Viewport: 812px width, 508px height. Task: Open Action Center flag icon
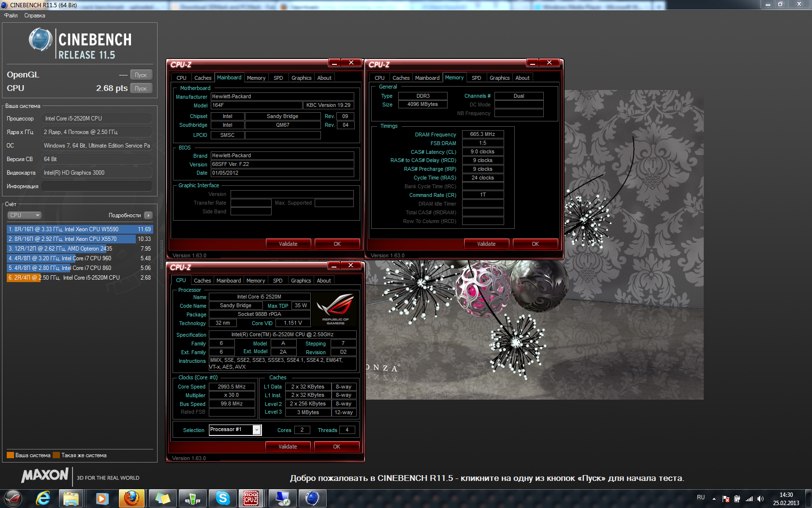click(725, 498)
